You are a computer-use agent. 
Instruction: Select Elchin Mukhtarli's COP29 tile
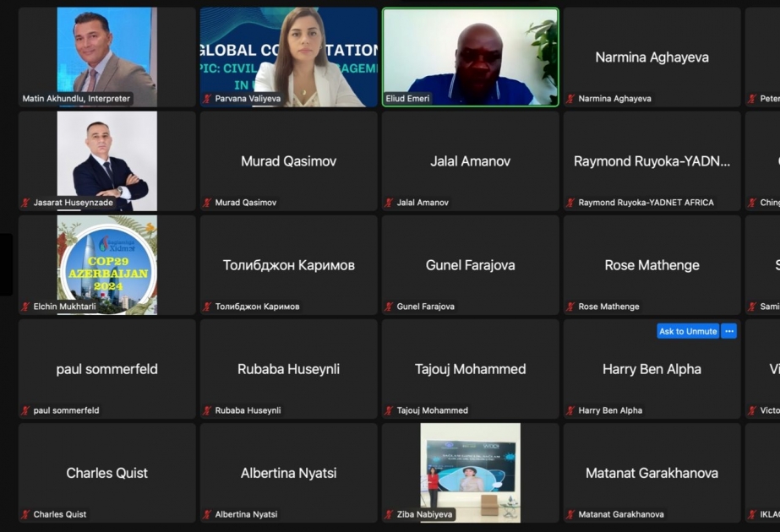tap(107, 265)
